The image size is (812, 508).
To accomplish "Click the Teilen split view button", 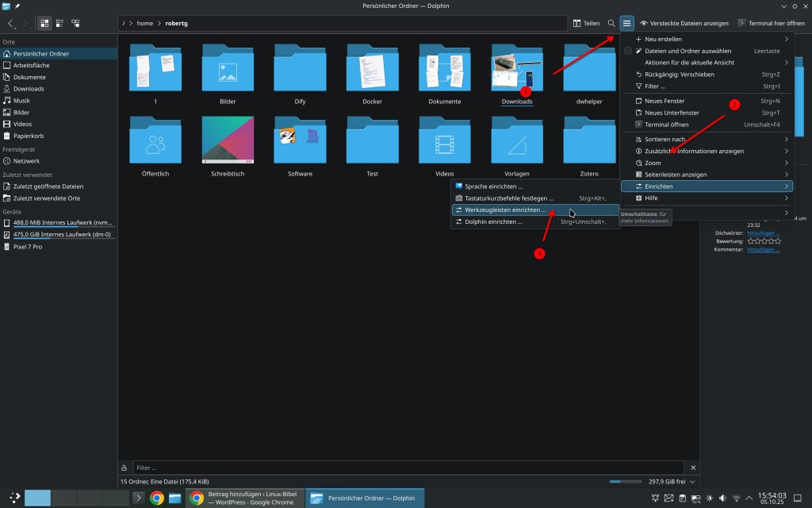I will (586, 24).
